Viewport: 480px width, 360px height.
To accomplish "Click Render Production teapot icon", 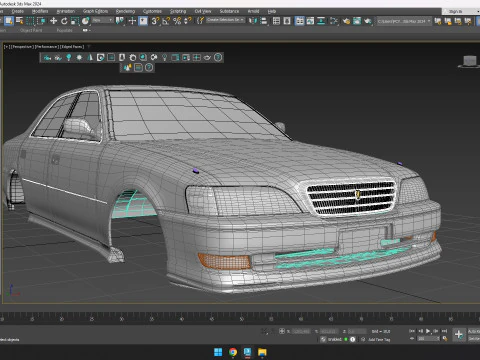I will pos(368,21).
